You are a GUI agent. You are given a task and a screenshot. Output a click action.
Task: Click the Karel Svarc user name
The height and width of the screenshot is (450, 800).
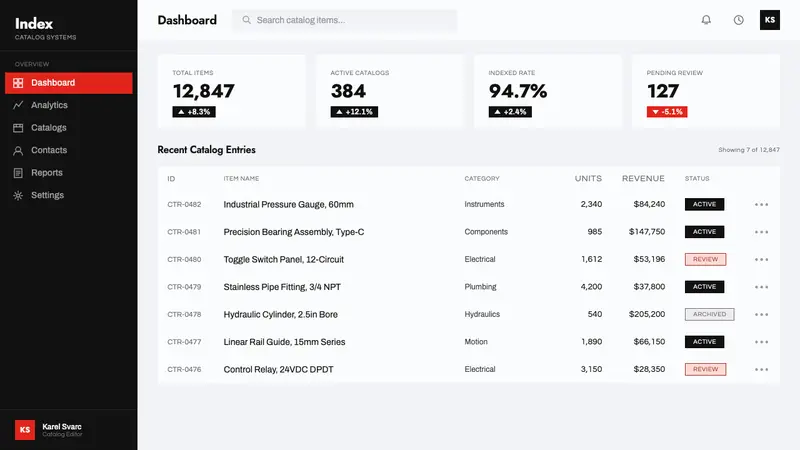coord(62,427)
